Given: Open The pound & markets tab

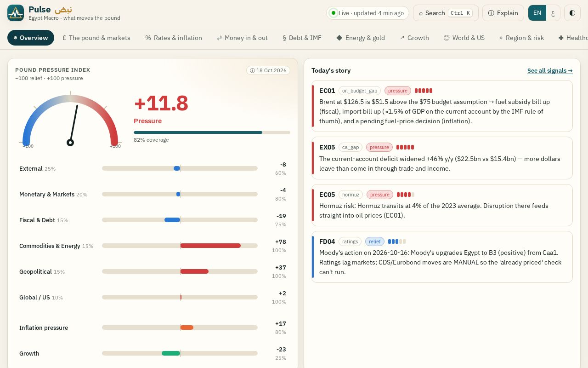Looking at the screenshot, I should click(96, 38).
